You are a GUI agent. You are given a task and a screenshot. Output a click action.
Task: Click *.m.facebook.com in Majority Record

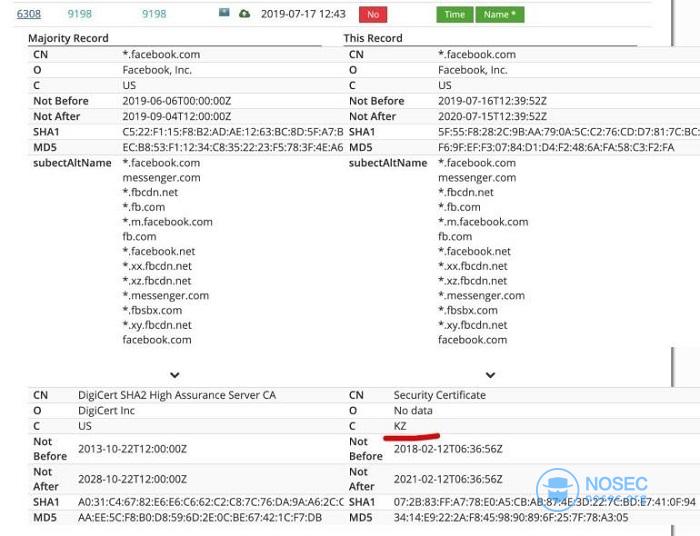tap(167, 222)
